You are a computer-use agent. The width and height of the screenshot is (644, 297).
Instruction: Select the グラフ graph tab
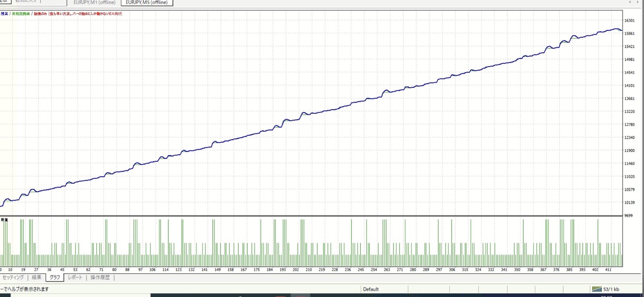click(55, 277)
